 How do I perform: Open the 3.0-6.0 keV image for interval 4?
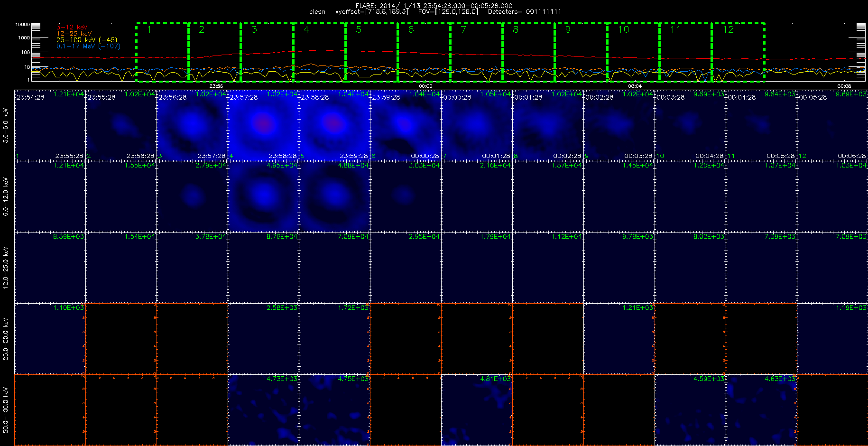click(263, 125)
